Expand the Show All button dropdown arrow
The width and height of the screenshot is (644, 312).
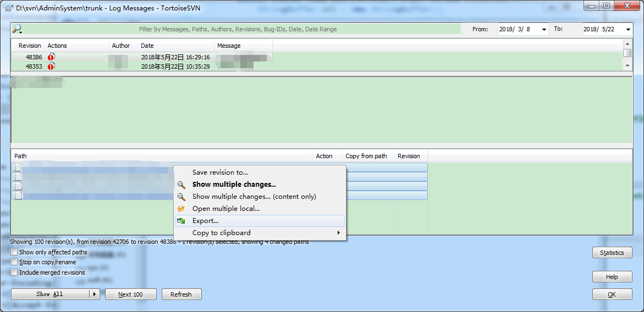[x=95, y=294]
